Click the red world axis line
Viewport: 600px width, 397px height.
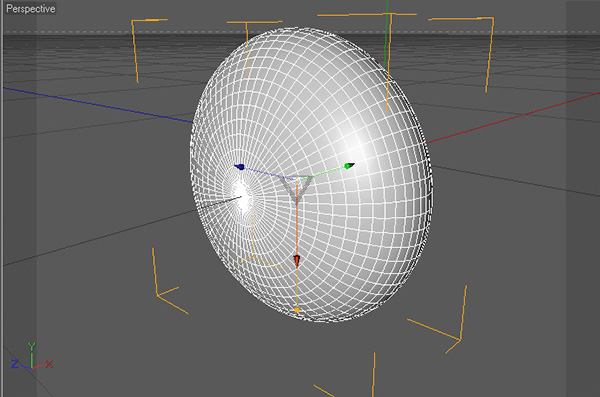pyautogui.click(x=513, y=118)
